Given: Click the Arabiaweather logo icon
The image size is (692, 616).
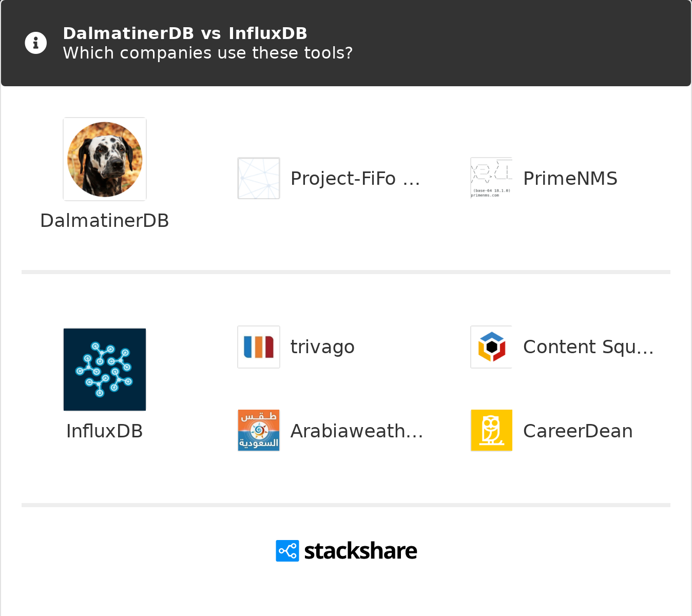Looking at the screenshot, I should click(x=259, y=431).
